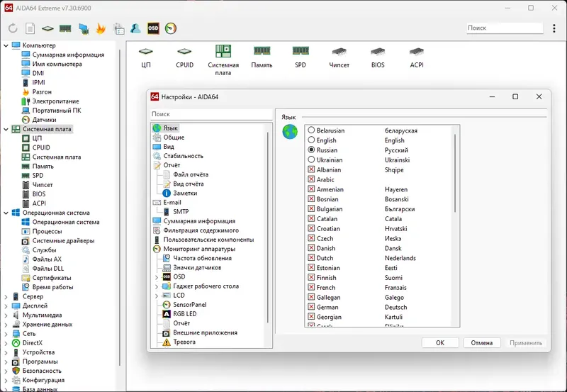This screenshot has width=567, height=392.
Task: Click the network computers toolbar icon
Action: coord(84,28)
